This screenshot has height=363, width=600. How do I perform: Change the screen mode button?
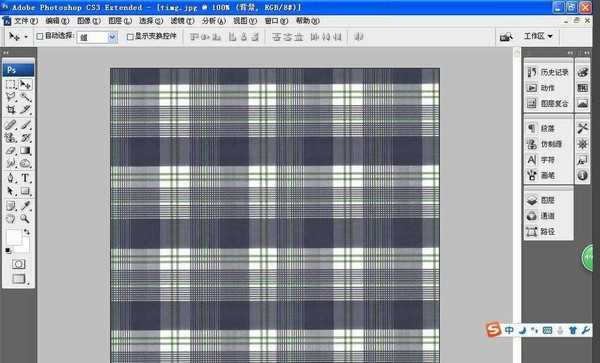point(18,279)
